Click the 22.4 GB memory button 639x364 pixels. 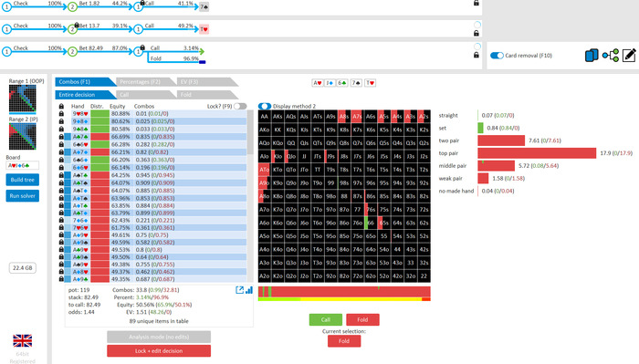[x=23, y=268]
